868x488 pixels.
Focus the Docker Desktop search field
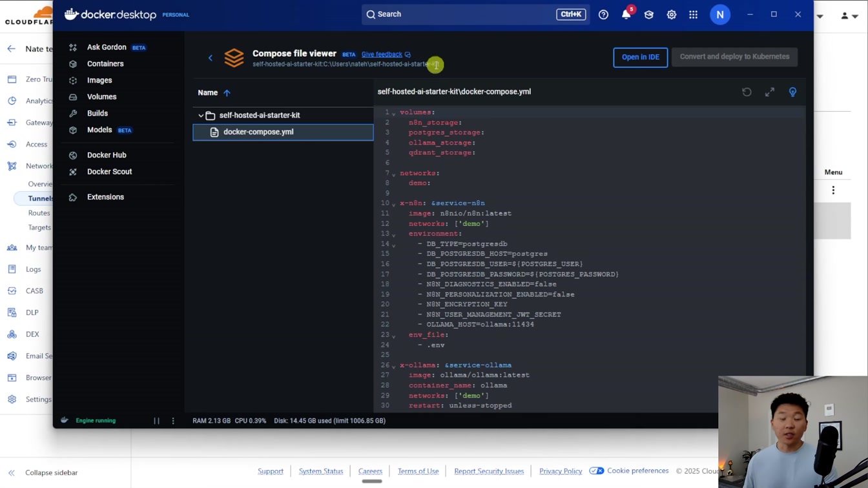pyautogui.click(x=475, y=14)
